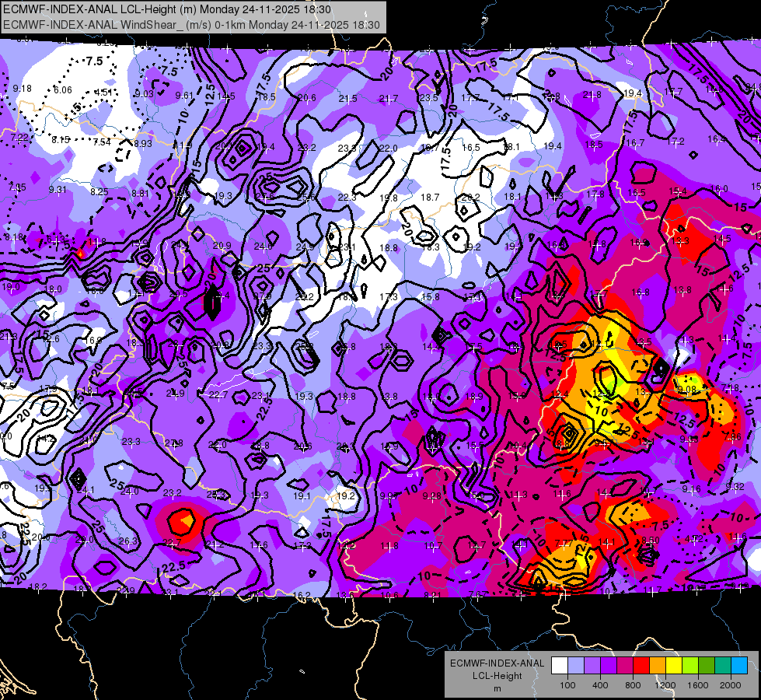Click the yellow legend swatch
This screenshot has height=700, width=761.
pyautogui.click(x=674, y=666)
